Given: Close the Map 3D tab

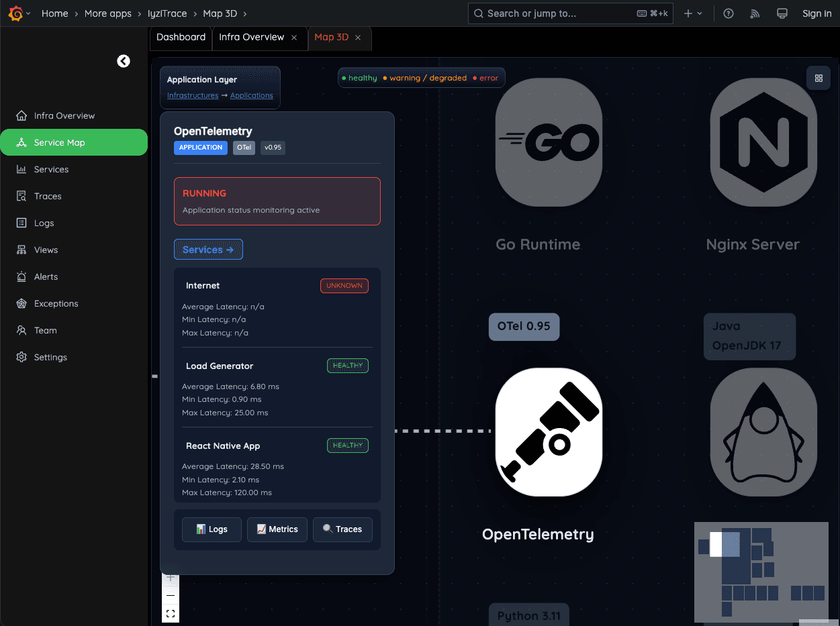Looking at the screenshot, I should pyautogui.click(x=358, y=38).
